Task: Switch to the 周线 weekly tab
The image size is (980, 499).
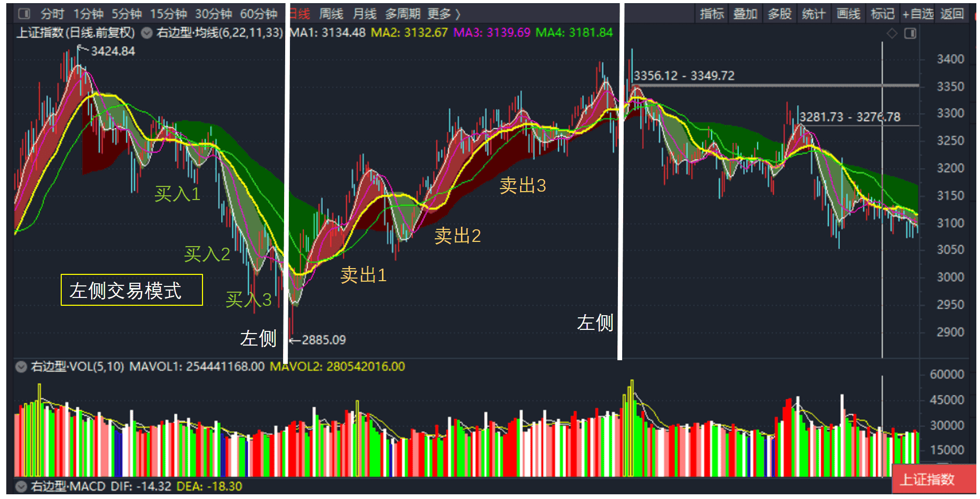Action: pyautogui.click(x=331, y=14)
